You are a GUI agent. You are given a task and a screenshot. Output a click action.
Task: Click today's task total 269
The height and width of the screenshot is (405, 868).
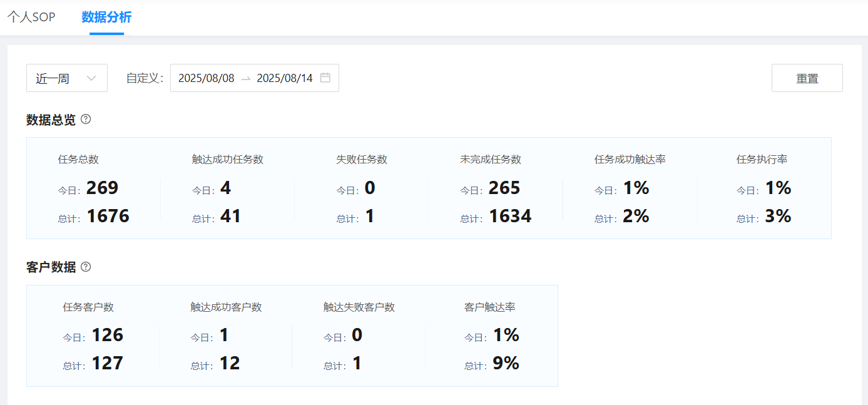coord(103,188)
